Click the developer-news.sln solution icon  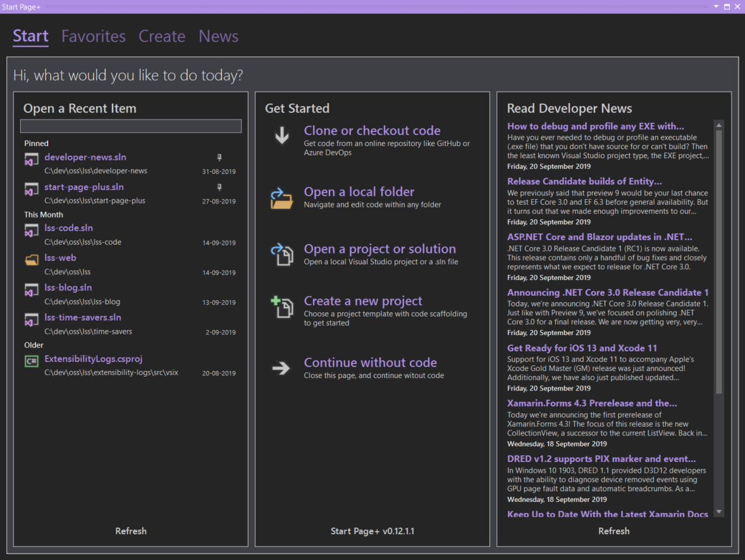32,159
